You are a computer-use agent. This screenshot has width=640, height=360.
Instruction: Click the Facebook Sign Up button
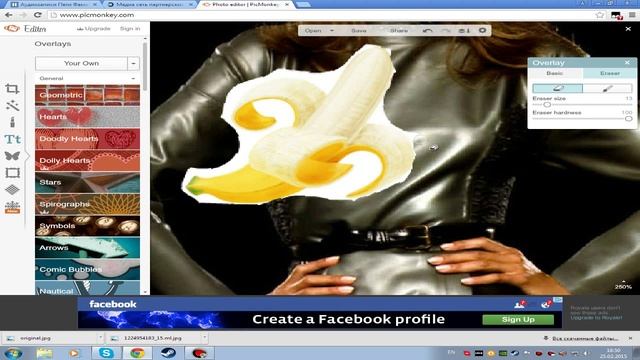coord(518,320)
